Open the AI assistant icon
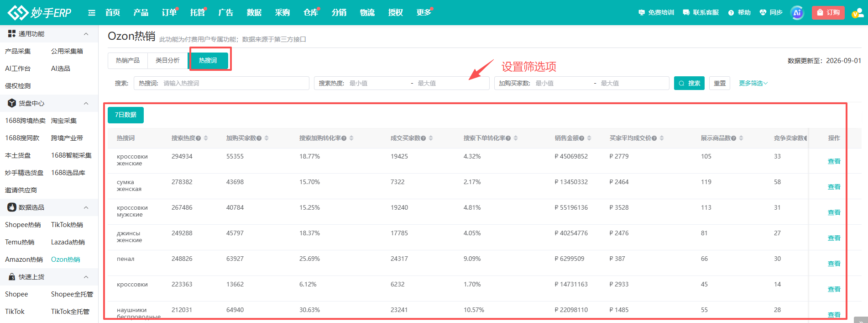The height and width of the screenshot is (323, 868). 797,13
